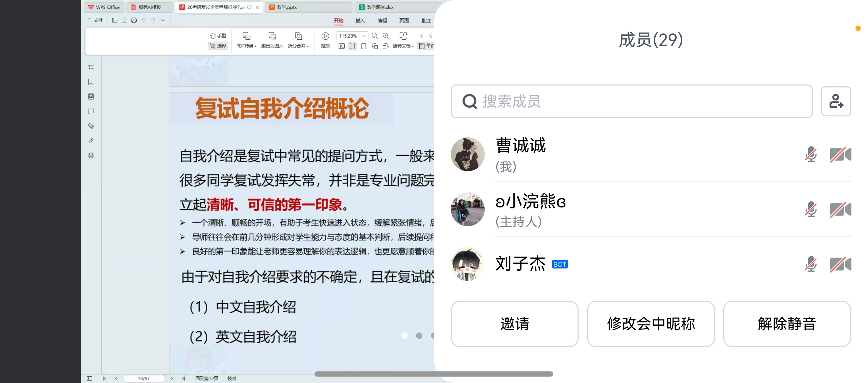
Task: Open the attachments paperclip sidebar icon
Action: pos(91,126)
